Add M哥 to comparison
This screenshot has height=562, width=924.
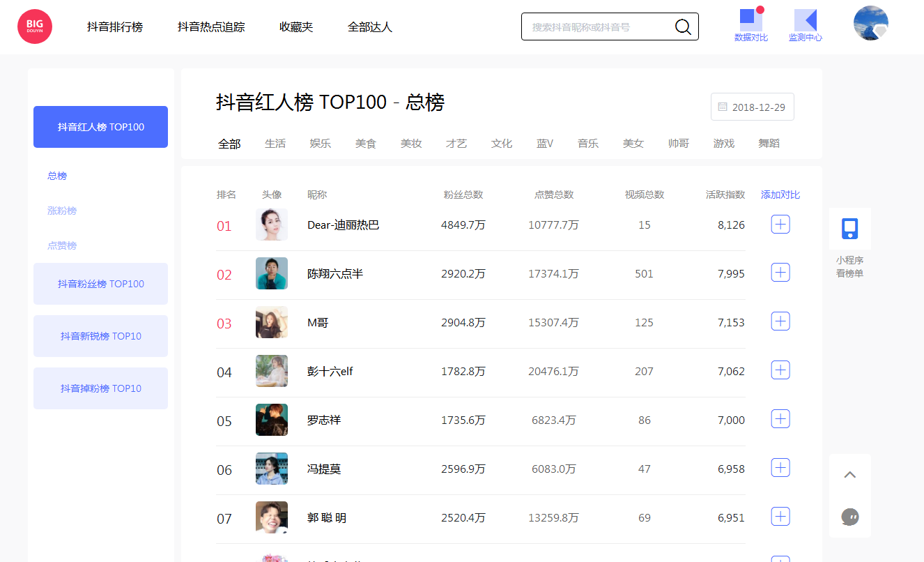(780, 321)
